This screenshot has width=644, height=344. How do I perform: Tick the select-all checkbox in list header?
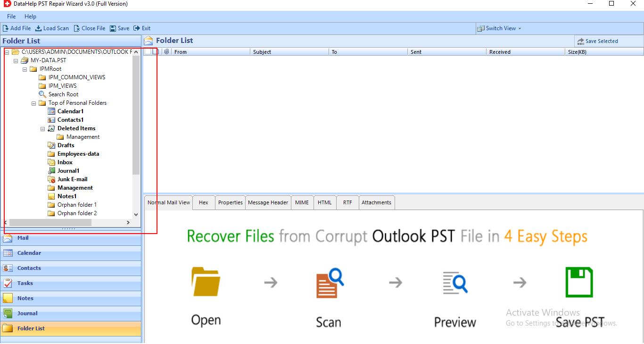148,52
